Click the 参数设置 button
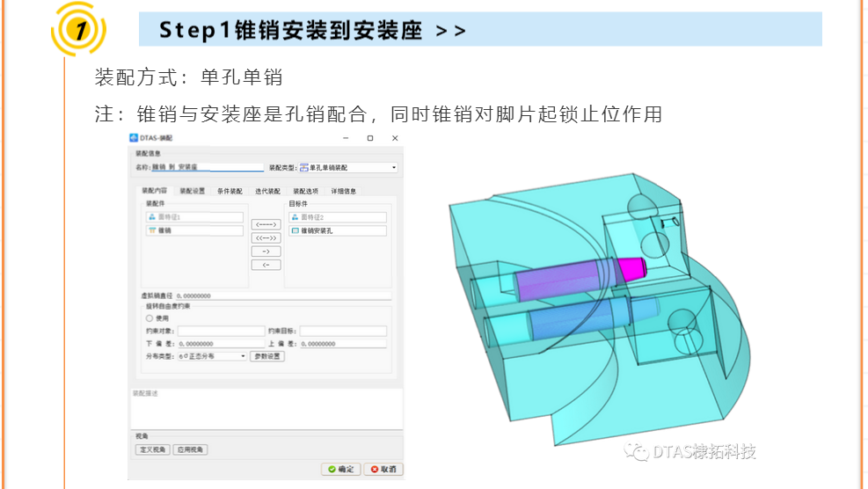 [x=267, y=356]
